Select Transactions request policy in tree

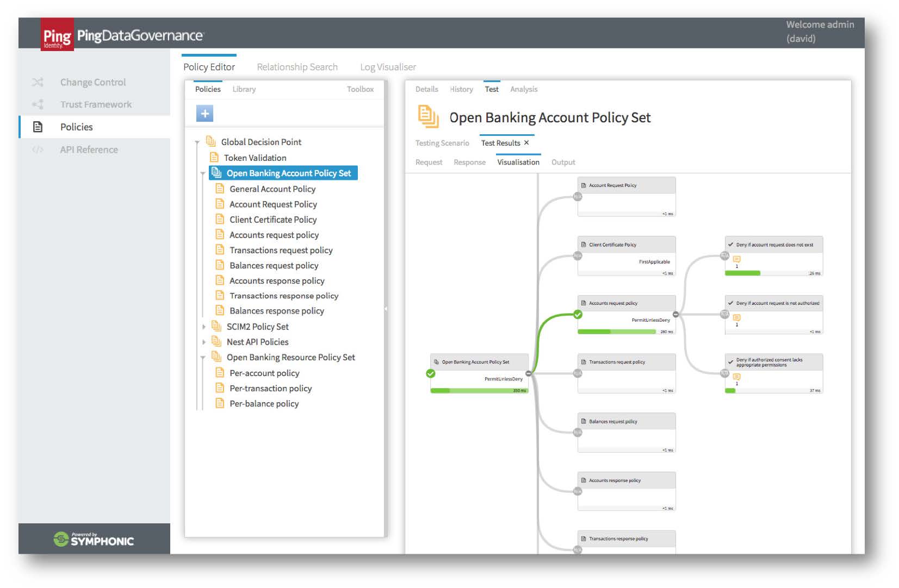tap(281, 250)
